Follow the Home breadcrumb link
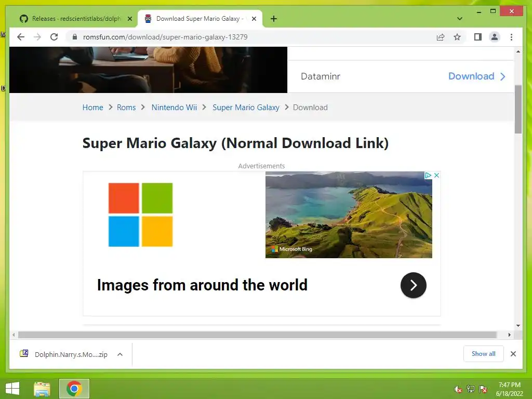Viewport: 532px width, 399px height. click(92, 108)
